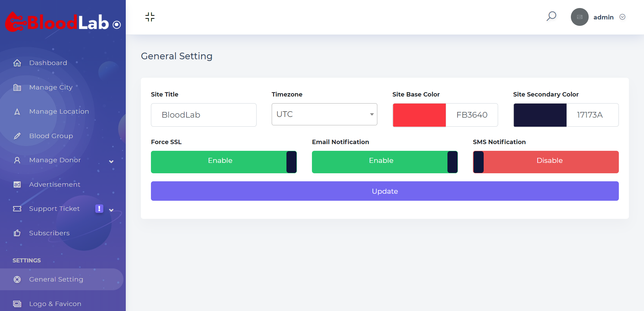The height and width of the screenshot is (311, 644).
Task: Open the admin account dropdown arrow
Action: tap(622, 17)
